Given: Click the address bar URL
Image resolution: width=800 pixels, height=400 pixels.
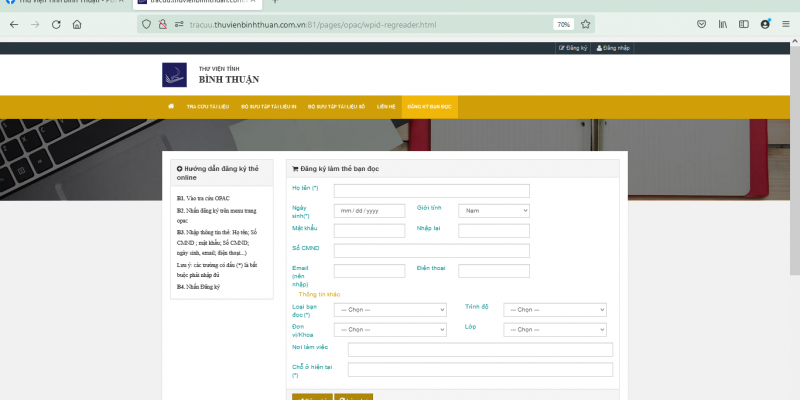Looking at the screenshot, I should 313,24.
